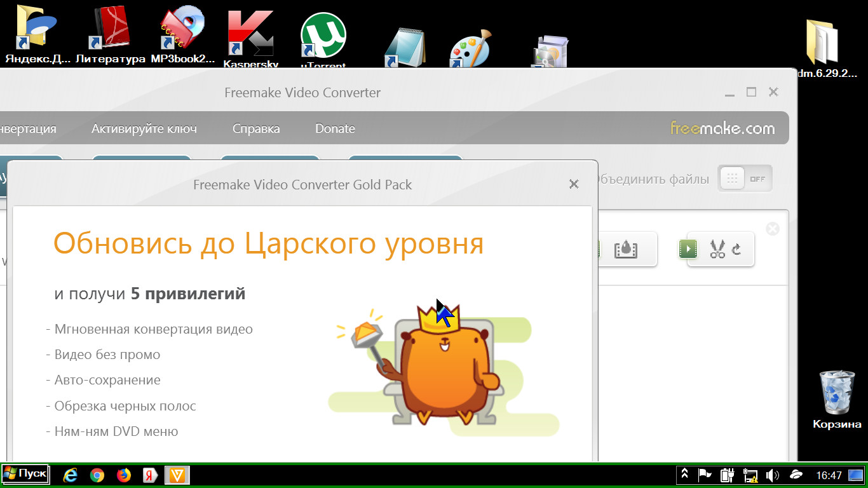
Task: Expand hidden system tray icons
Action: point(685,475)
